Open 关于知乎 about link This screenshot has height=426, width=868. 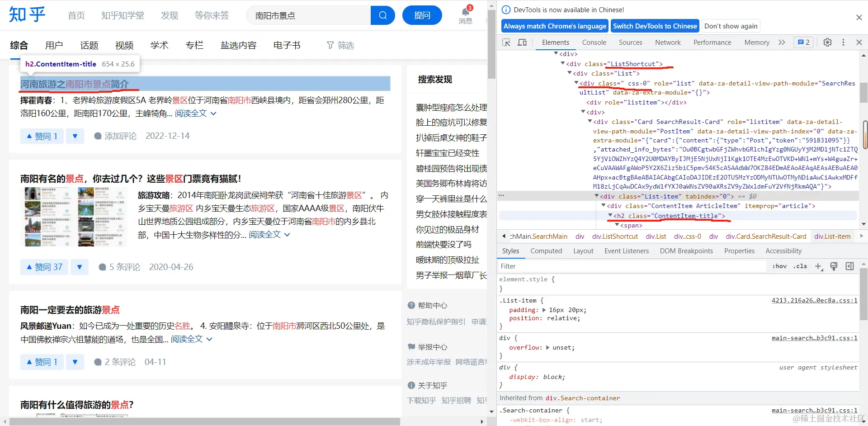427,386
